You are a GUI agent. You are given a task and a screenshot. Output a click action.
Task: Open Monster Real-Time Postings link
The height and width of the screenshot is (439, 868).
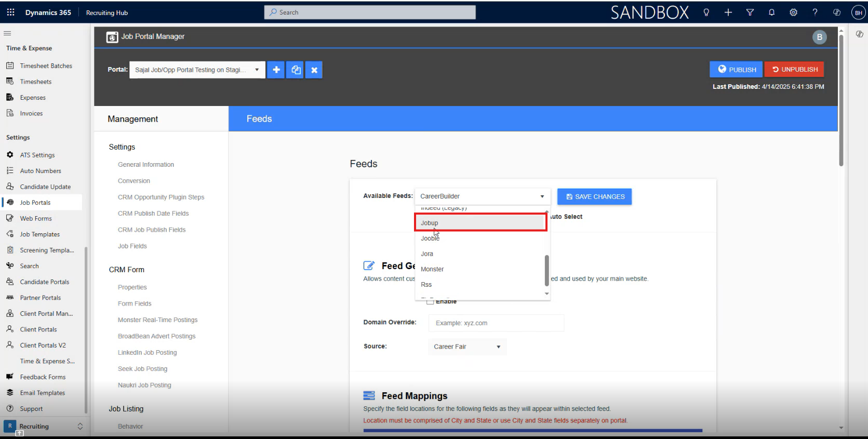pos(157,320)
